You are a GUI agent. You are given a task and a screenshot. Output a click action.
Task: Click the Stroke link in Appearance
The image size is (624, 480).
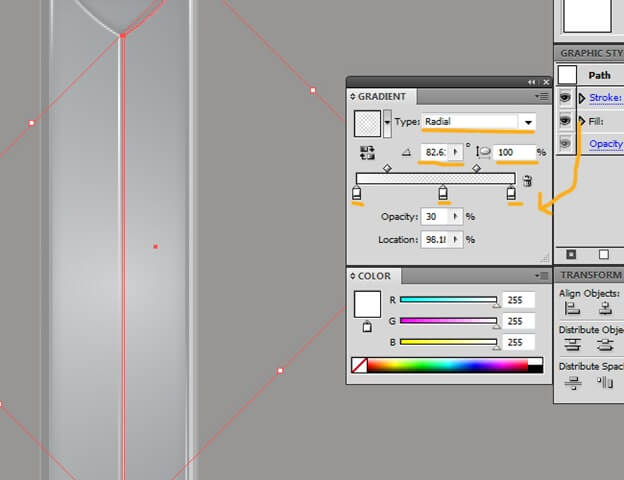(605, 98)
